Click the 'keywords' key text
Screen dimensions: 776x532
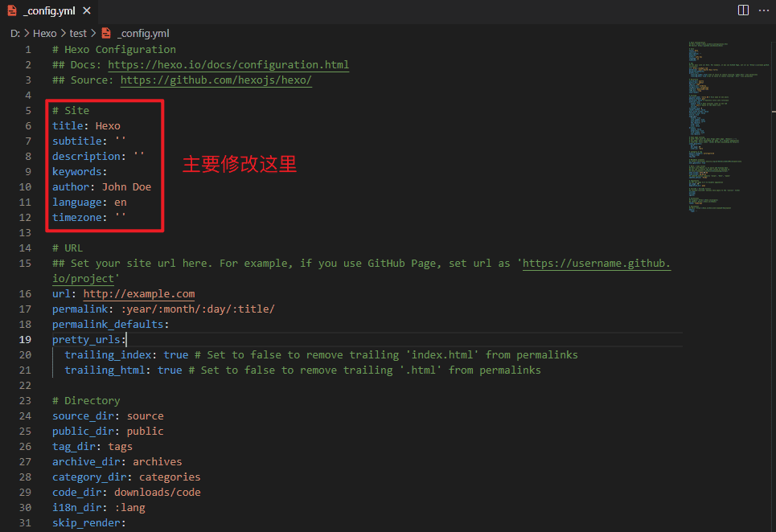(x=76, y=171)
